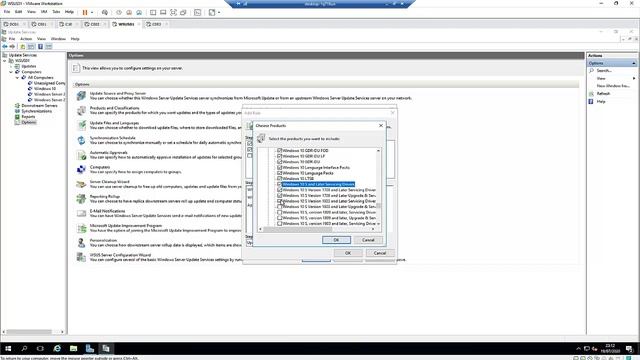Click the VMware pause (suspend) button
Viewport: 640px width, 360px height.
[x=85, y=12]
